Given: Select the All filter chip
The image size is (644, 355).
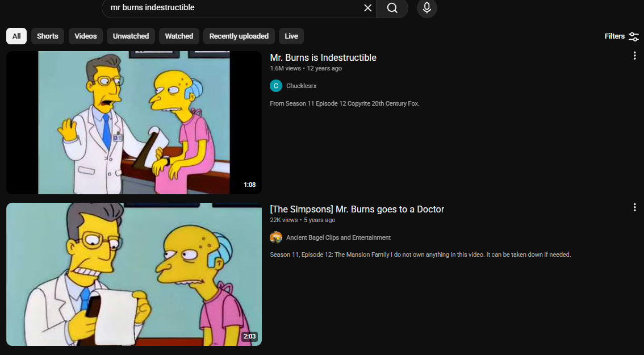Looking at the screenshot, I should click(16, 36).
